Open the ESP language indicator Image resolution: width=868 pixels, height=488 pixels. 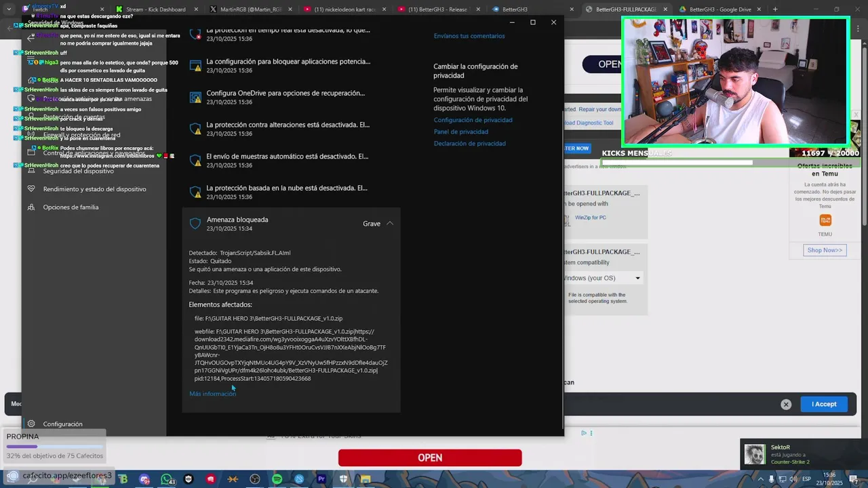[806, 479]
